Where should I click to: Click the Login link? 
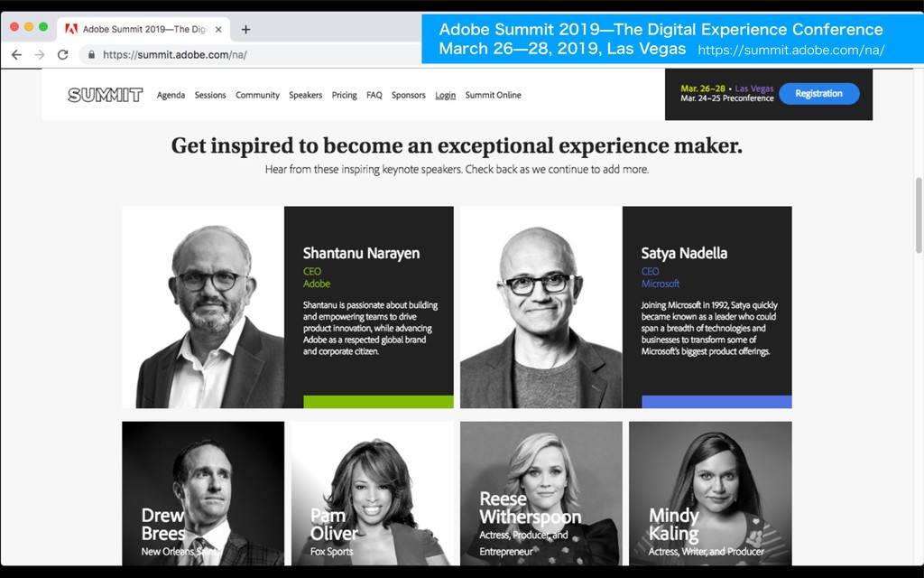point(446,96)
